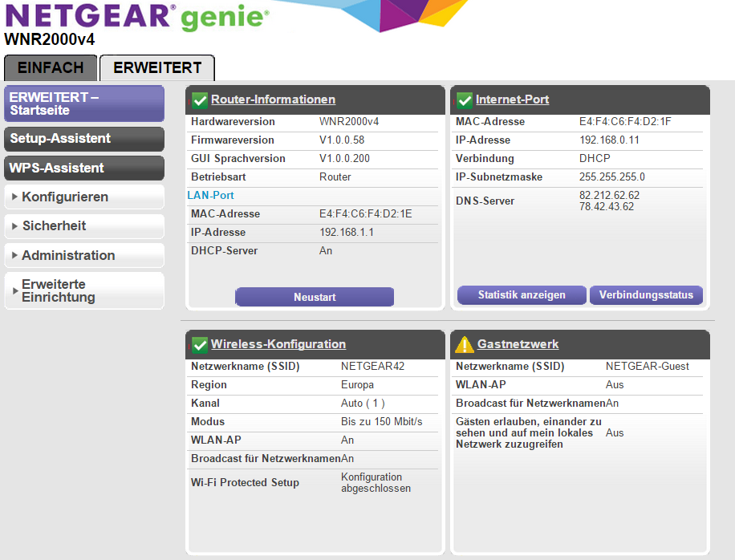Select GUI Sprachversion value V1.0.0.200
Image resolution: width=735 pixels, height=560 pixels.
click(x=344, y=158)
